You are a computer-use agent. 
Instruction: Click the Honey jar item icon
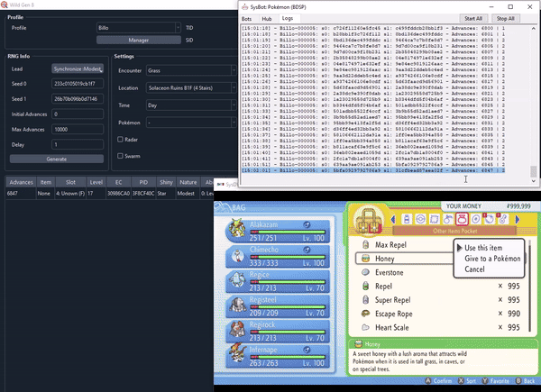click(365, 259)
